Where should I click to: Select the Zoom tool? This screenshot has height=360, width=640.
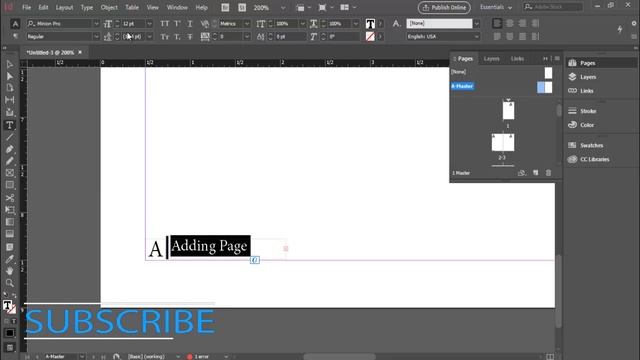9,282
